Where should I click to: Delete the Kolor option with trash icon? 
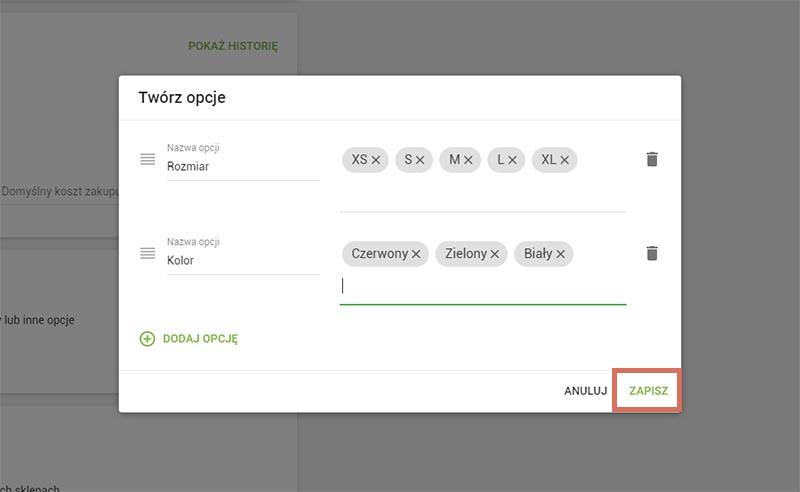(652, 253)
